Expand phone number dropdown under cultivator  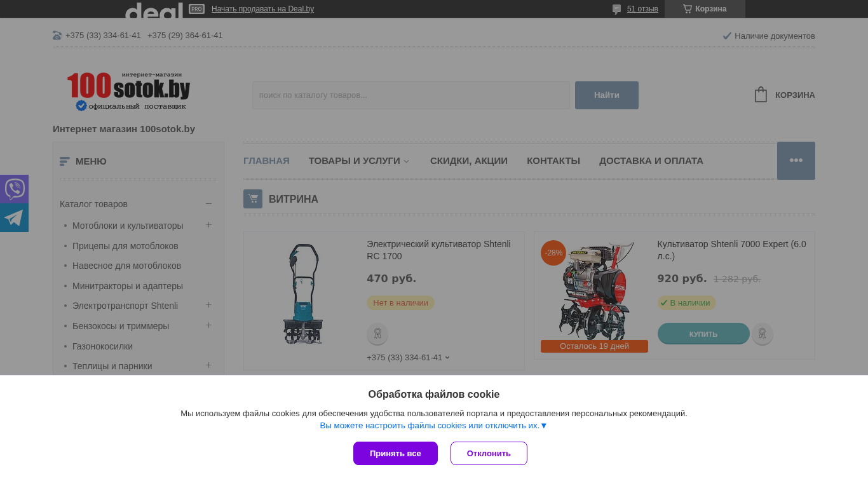pos(447,358)
